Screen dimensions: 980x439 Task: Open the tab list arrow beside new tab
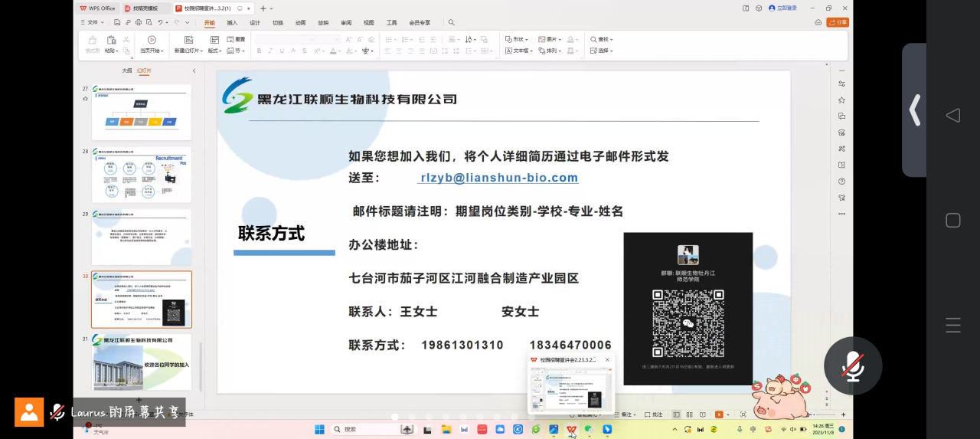pos(271,8)
